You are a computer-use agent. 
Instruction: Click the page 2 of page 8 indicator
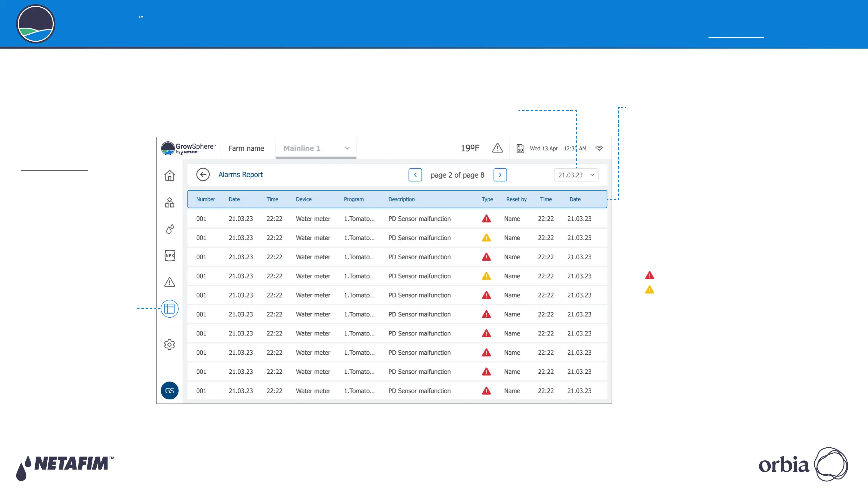coord(457,175)
